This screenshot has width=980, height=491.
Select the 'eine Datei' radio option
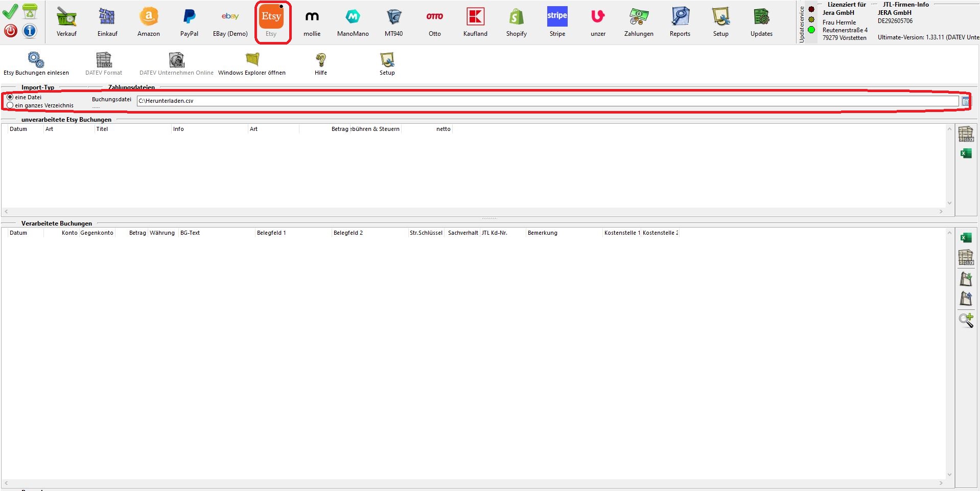[10, 97]
